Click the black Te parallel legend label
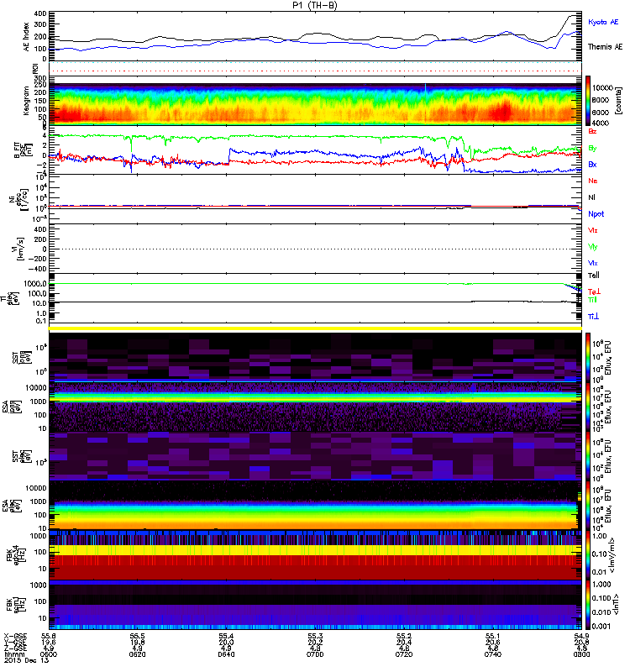The height and width of the screenshot is (672, 630). coord(594,276)
